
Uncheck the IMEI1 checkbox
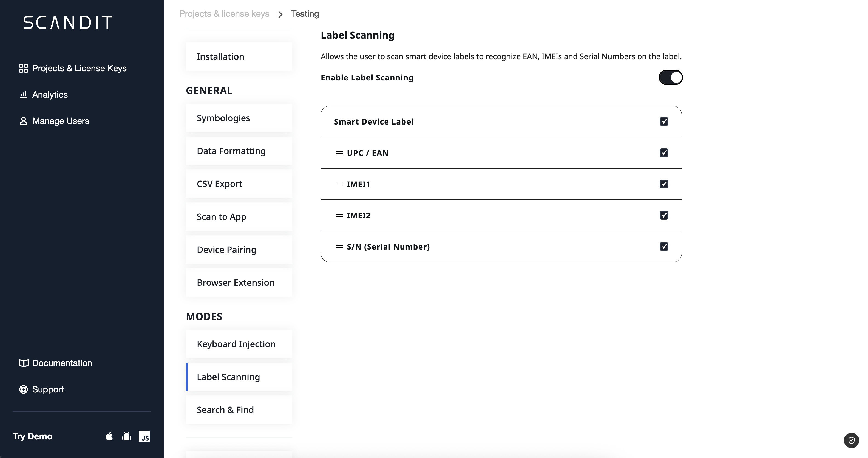click(x=664, y=184)
